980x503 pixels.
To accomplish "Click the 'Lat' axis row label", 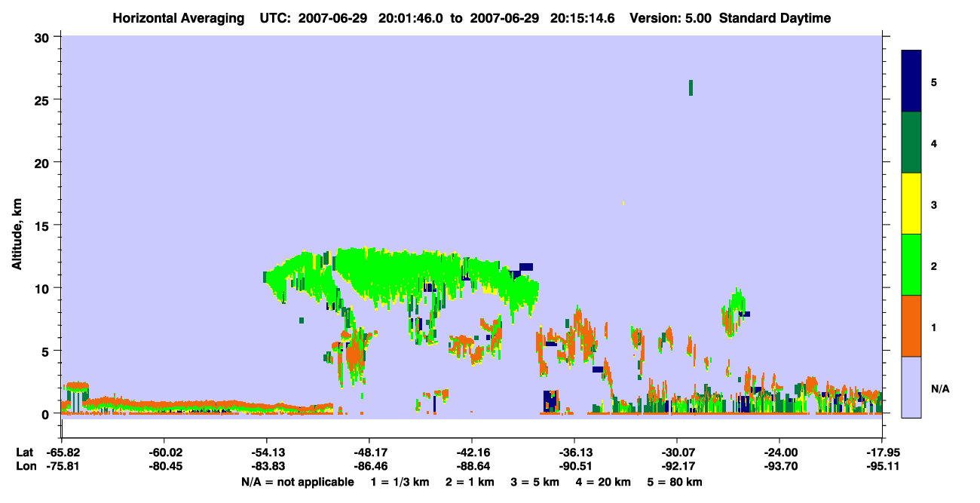I will [23, 452].
